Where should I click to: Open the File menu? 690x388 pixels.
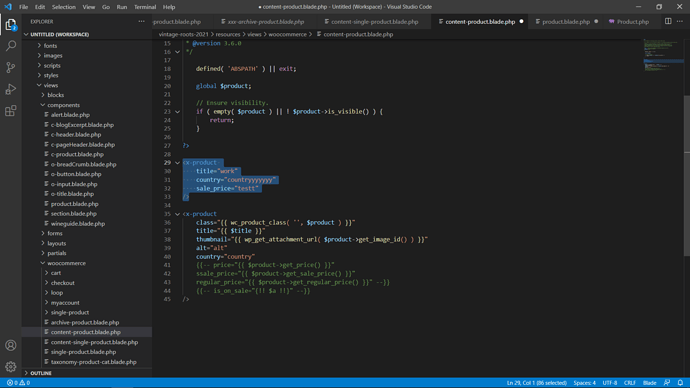[23, 7]
